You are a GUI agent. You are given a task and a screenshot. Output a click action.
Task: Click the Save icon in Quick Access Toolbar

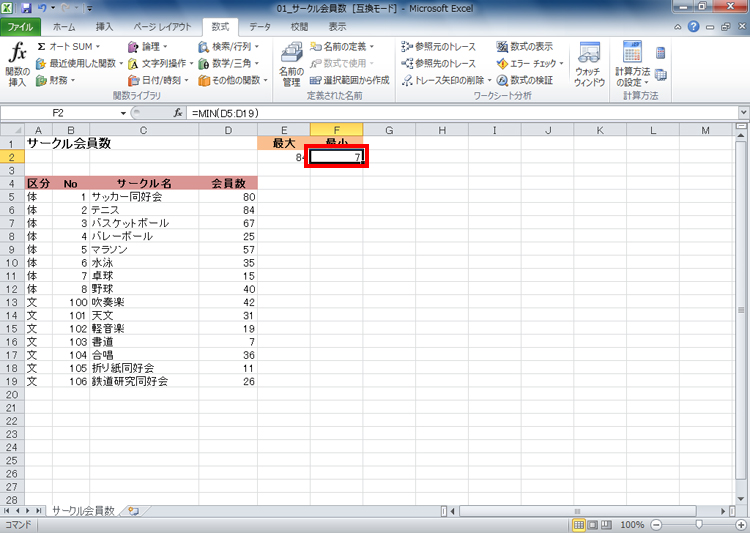tap(26, 8)
